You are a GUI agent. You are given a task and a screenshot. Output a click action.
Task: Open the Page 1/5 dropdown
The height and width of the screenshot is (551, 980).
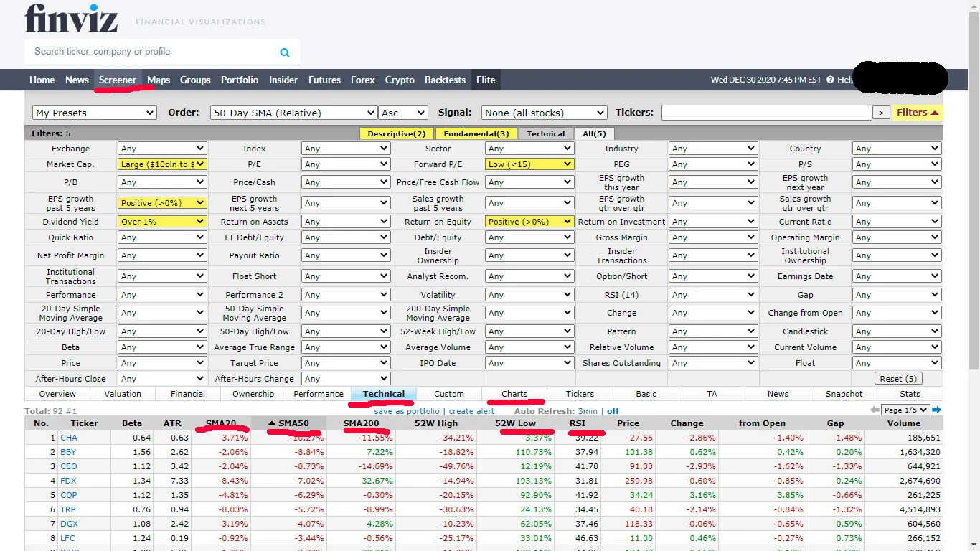point(905,410)
